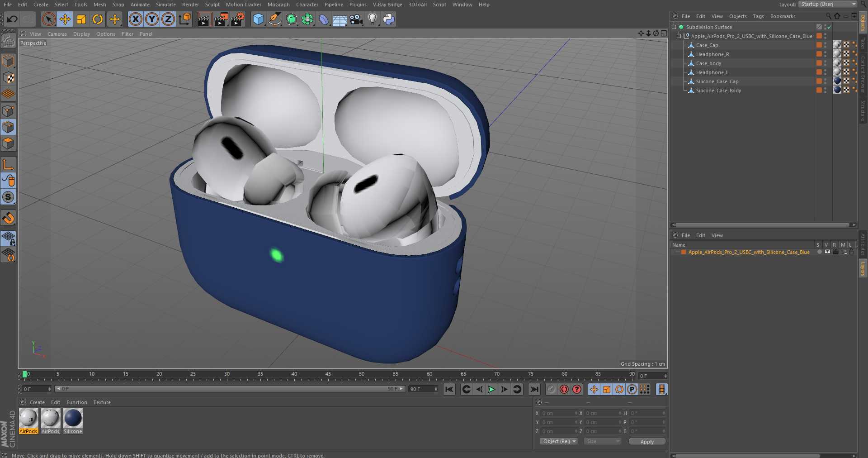Select Silicone_Case_Body object
Viewport: 868px width, 458px height.
coord(718,91)
